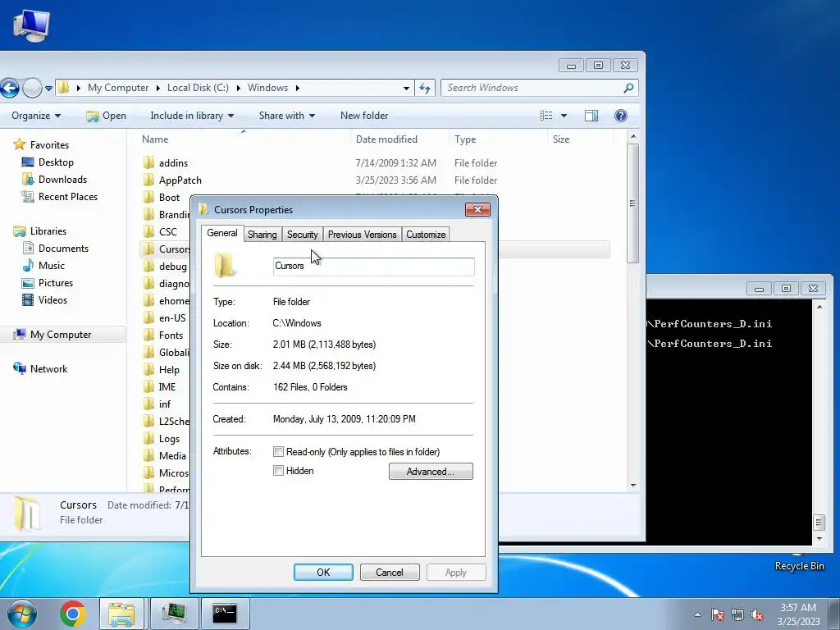Click the Explorer file list scrollbar thumb
Image resolution: width=840 pixels, height=630 pixels.
coord(632,203)
